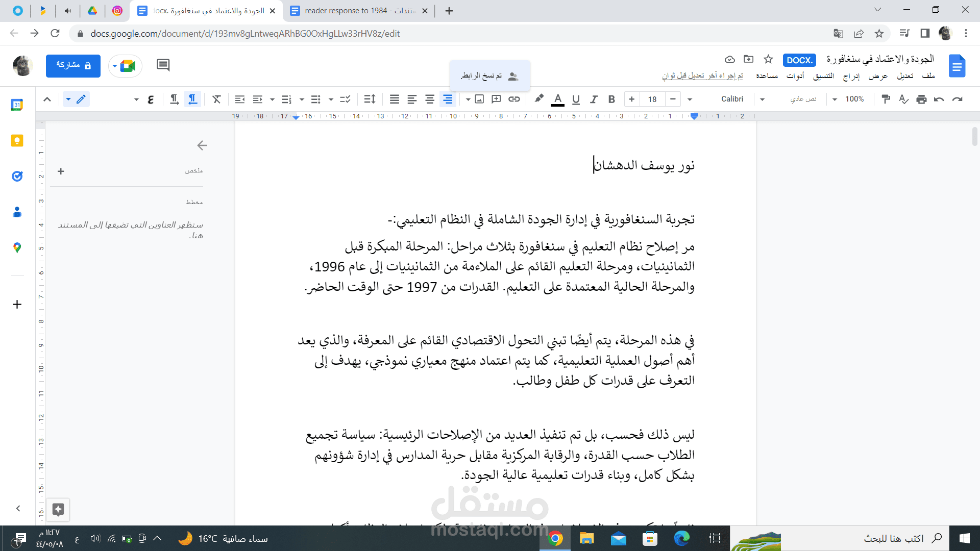This screenshot has height=551, width=980.
Task: Open the عرض menu
Action: pyautogui.click(x=878, y=76)
